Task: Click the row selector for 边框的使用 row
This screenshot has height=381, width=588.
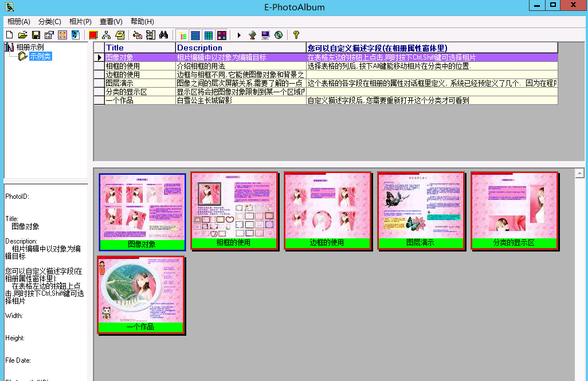Action: (x=99, y=74)
